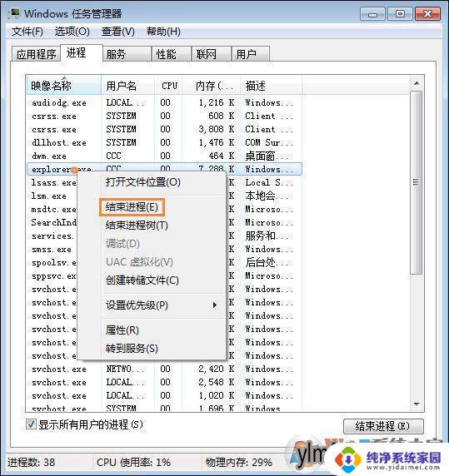Click 进程数: 38 in status bar
The height and width of the screenshot is (476, 449).
[x=31, y=463]
